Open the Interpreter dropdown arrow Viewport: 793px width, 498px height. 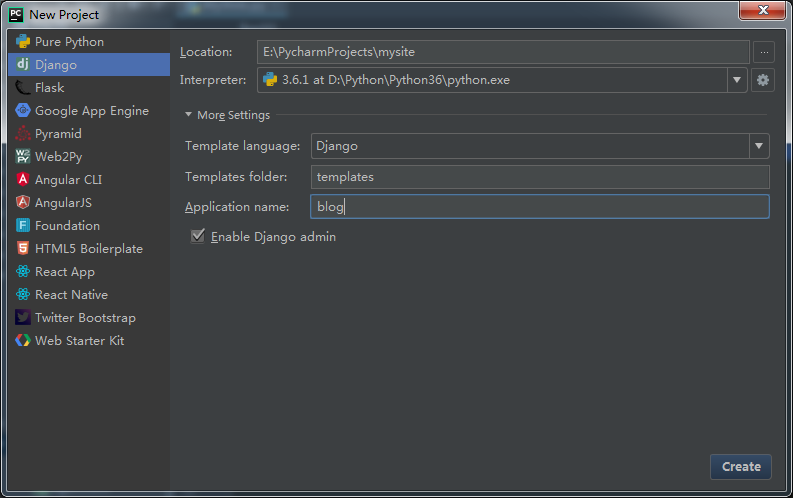(737, 80)
